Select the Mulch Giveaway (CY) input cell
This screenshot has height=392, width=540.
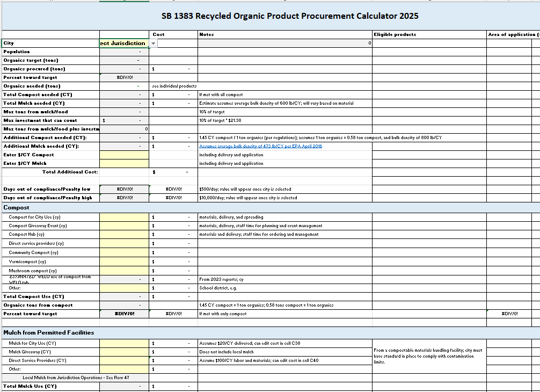point(123,352)
